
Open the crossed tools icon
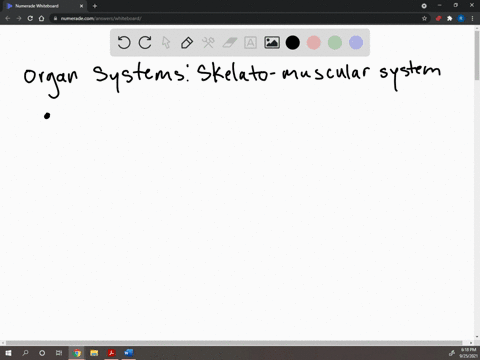[208, 43]
